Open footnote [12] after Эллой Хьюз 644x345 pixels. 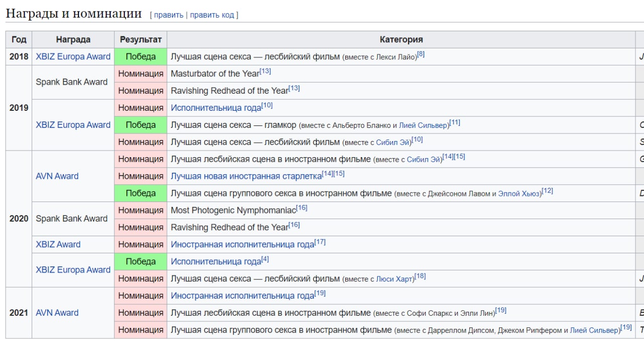(547, 191)
